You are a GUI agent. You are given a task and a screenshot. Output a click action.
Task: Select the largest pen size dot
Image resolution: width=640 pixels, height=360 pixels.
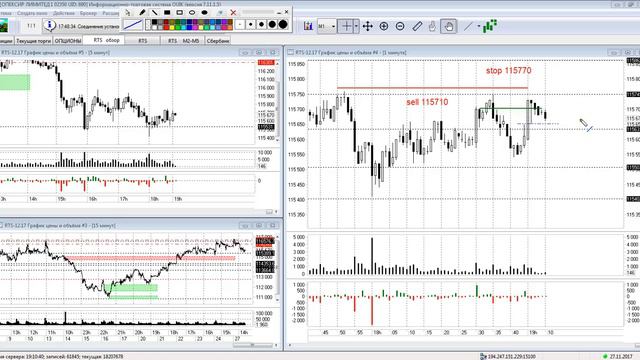tap(283, 24)
